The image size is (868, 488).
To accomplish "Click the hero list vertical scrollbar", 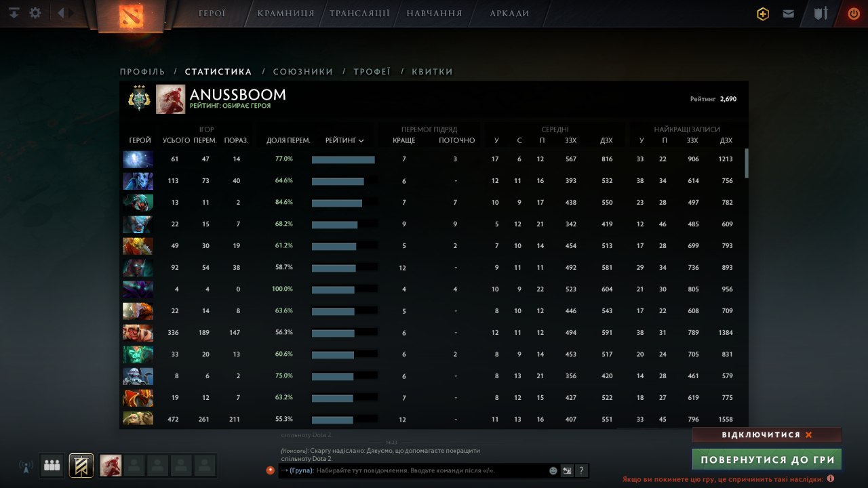I will tap(747, 163).
